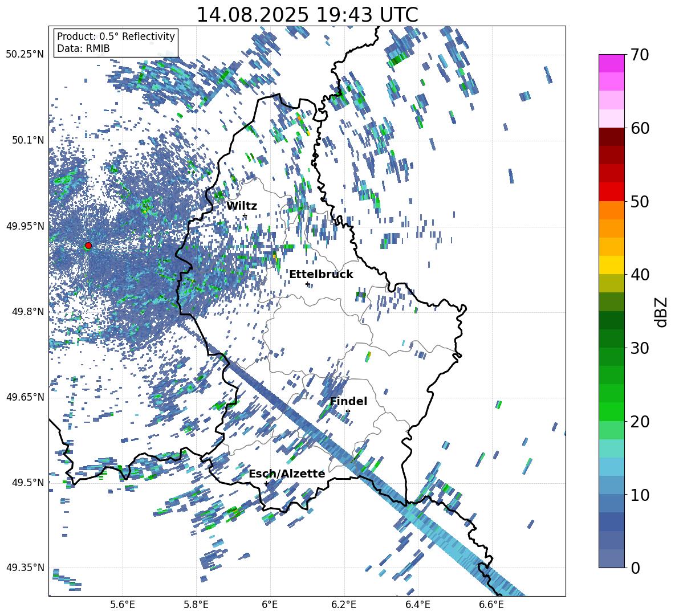Click the 70 dBZ colorbar label

639,55
